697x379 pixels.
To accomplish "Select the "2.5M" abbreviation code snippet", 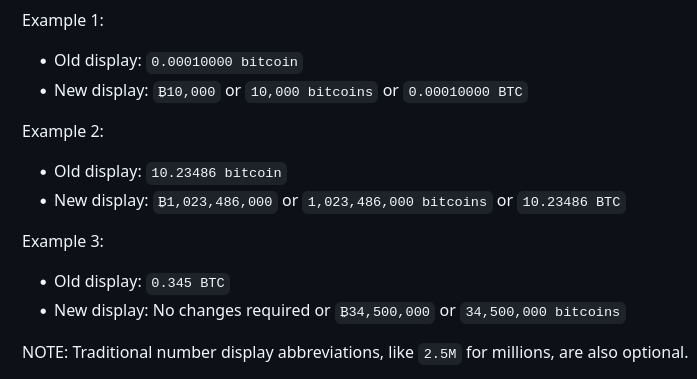I will point(440,354).
